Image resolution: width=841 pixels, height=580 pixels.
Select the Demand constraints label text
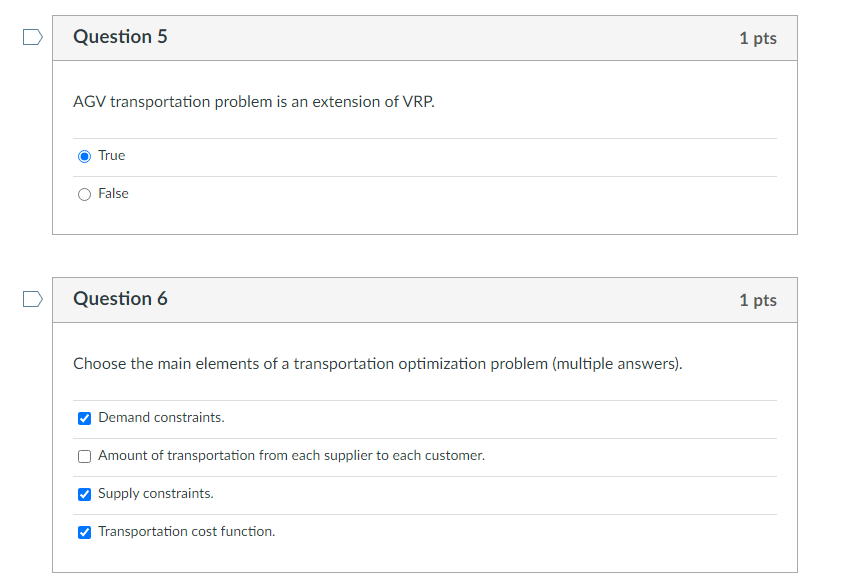point(161,418)
